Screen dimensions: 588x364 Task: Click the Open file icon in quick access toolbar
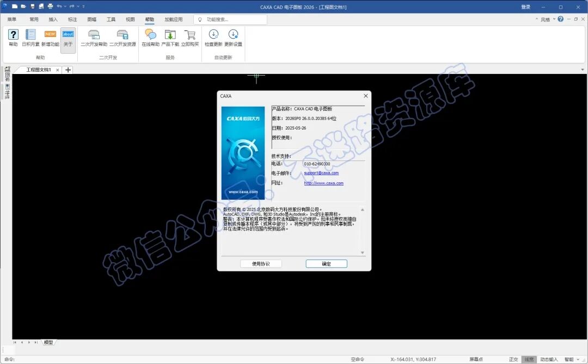tap(23, 7)
